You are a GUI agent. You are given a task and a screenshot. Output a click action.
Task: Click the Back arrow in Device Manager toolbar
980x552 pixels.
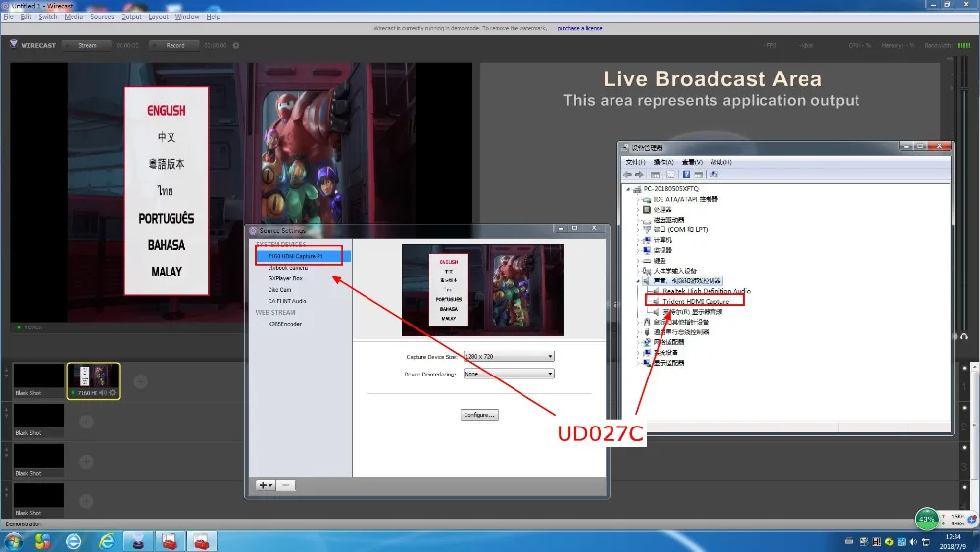(627, 175)
